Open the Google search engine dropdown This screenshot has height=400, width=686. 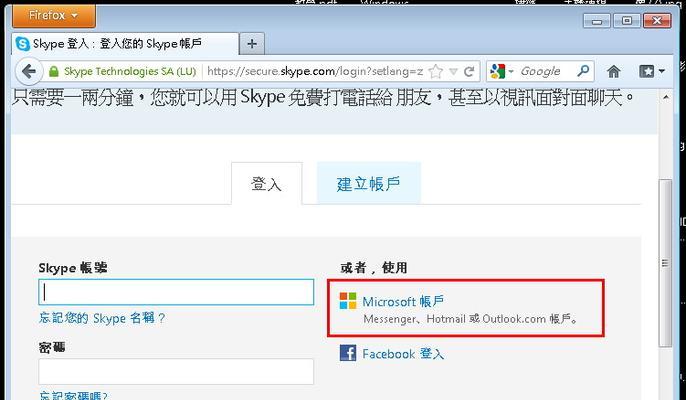click(x=501, y=71)
